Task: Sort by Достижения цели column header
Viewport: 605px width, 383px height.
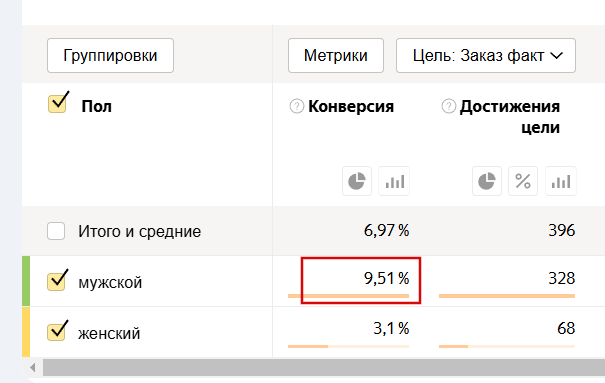Action: 510,116
